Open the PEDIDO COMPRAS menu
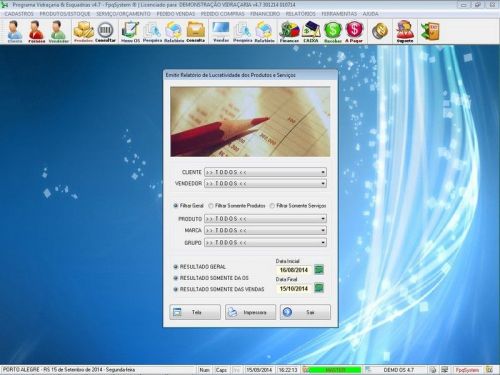 (222, 14)
